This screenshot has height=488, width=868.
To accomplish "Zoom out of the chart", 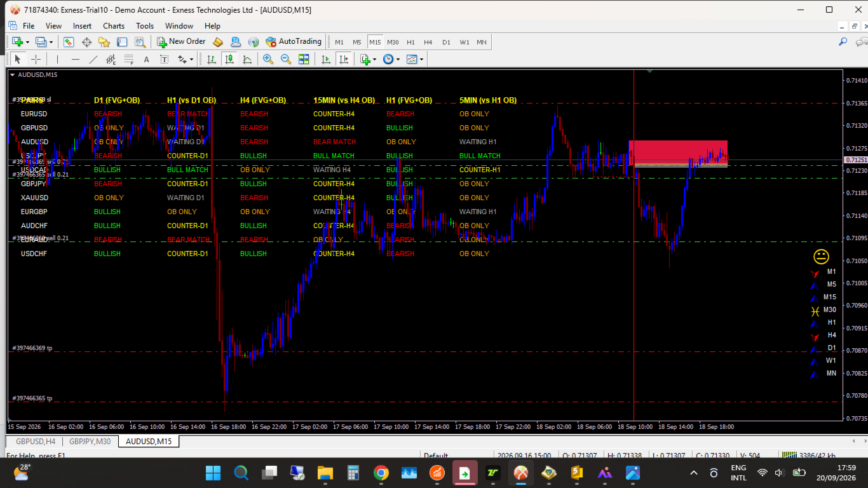I will point(286,59).
